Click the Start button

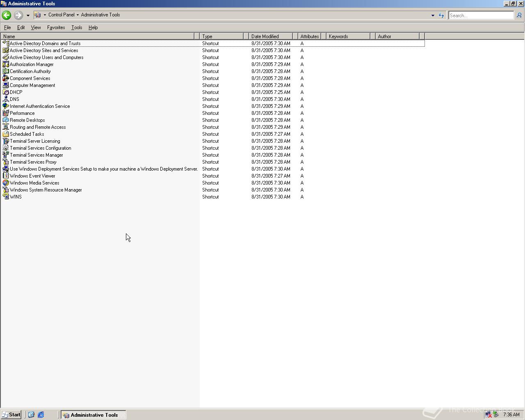coord(11,415)
